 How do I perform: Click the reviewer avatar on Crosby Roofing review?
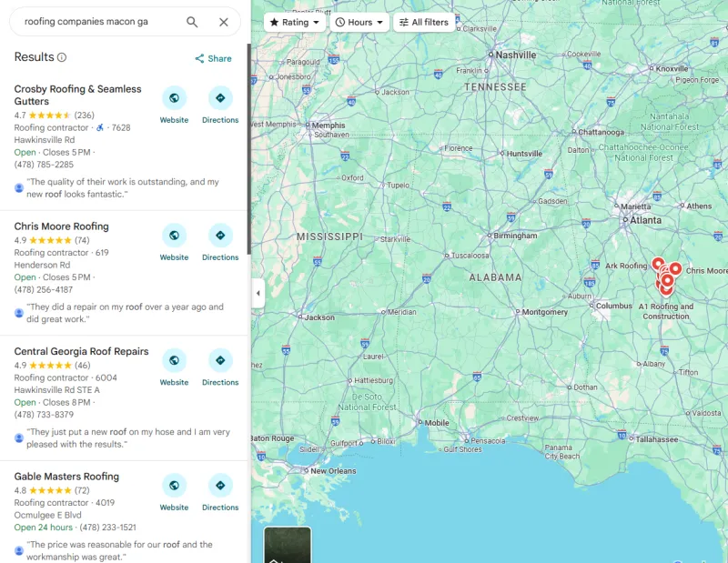(x=19, y=188)
